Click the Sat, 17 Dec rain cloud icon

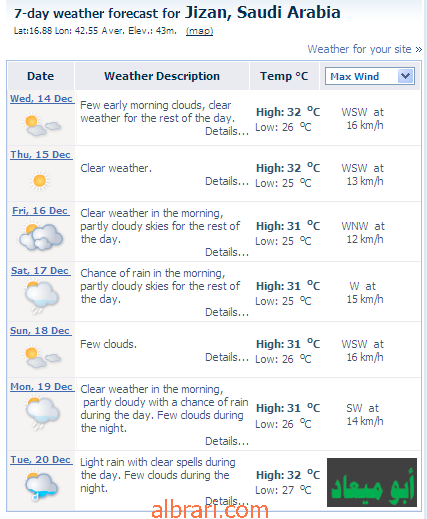pyautogui.click(x=41, y=297)
